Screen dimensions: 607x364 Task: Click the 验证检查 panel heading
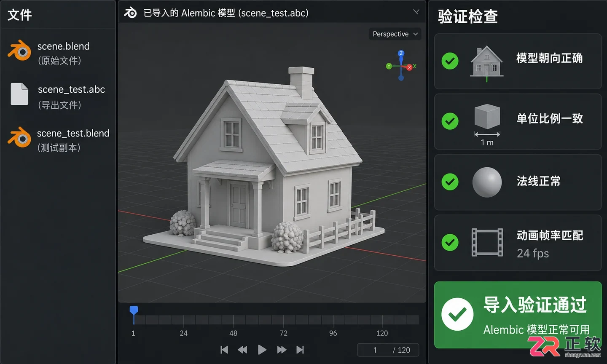(x=468, y=16)
